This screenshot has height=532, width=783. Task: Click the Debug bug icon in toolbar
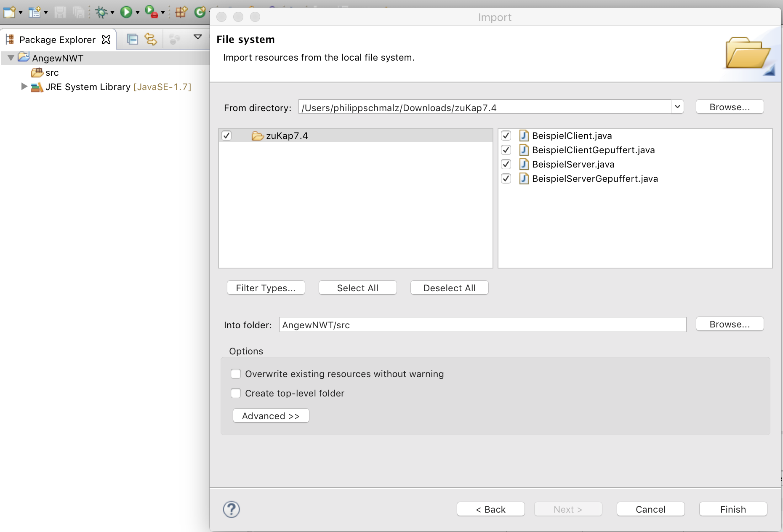(101, 12)
